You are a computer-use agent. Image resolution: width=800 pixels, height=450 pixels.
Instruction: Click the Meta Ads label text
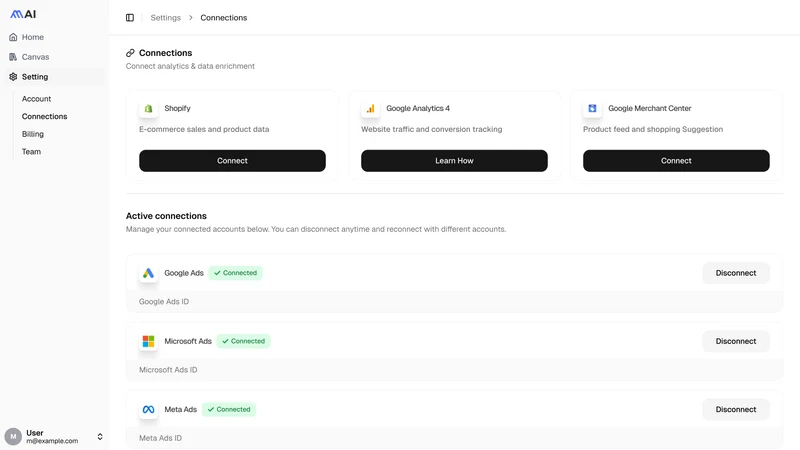[x=181, y=410]
